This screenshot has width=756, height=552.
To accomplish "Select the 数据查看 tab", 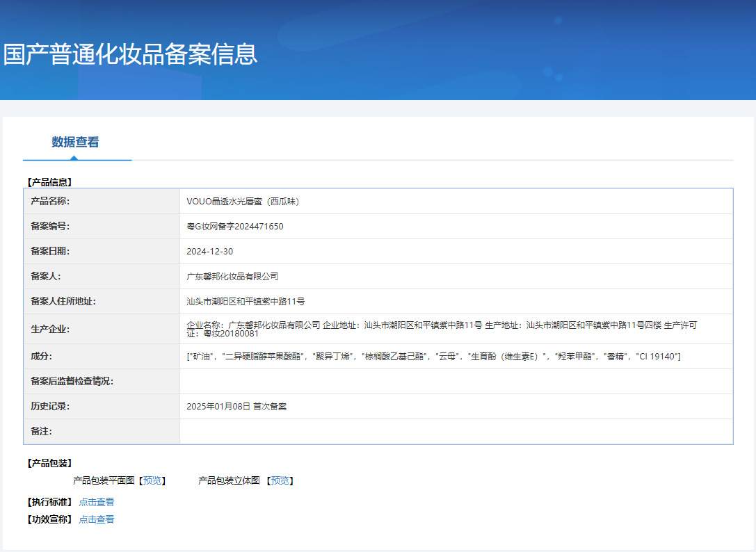I will click(x=75, y=143).
